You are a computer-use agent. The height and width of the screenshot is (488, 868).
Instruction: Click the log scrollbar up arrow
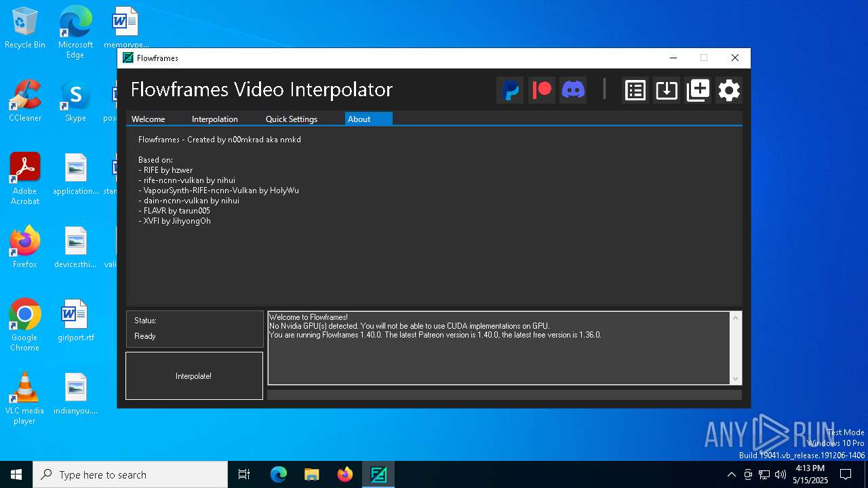click(735, 318)
